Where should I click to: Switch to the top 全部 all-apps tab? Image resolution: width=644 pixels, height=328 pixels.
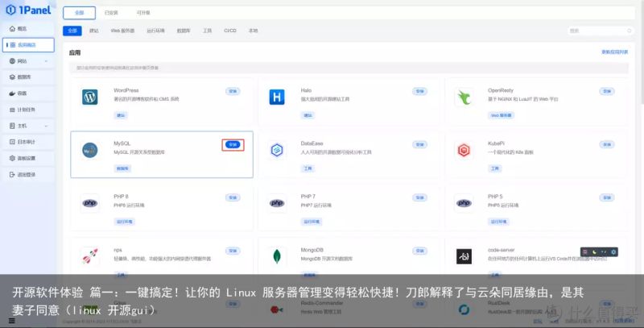[79, 13]
